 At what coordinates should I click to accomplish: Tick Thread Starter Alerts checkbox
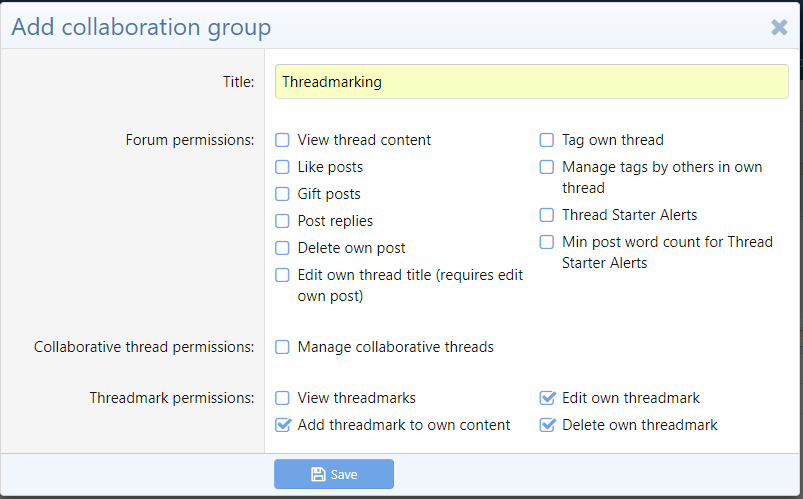(547, 215)
